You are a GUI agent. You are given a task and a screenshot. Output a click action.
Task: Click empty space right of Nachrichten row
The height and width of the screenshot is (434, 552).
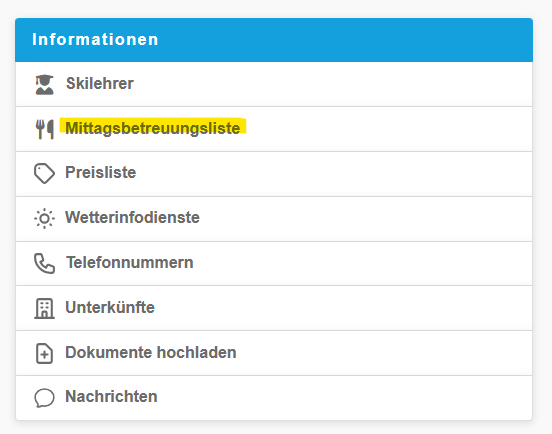[x=345, y=398]
